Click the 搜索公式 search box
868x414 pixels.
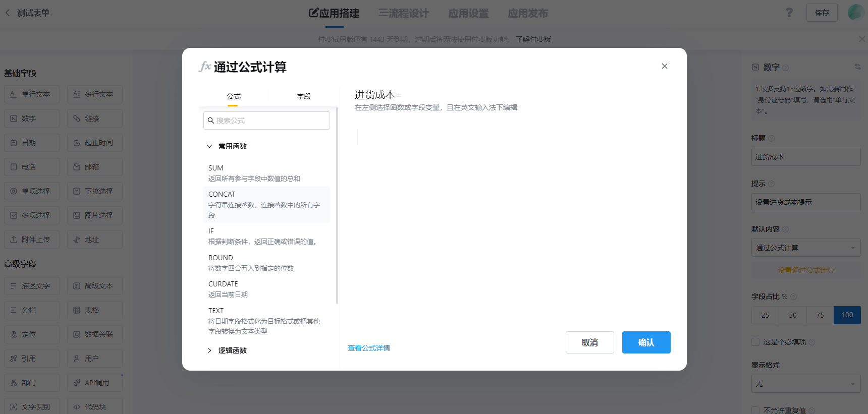[266, 121]
